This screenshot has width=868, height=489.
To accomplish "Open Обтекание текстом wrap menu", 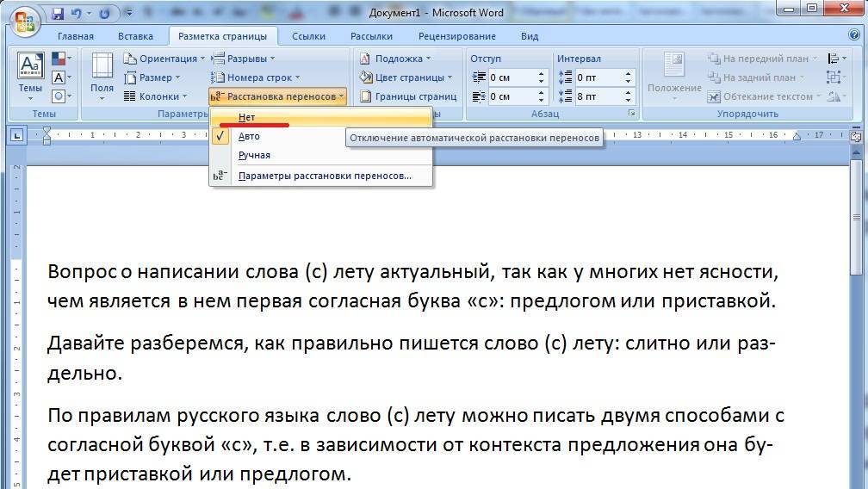I will coord(765,96).
